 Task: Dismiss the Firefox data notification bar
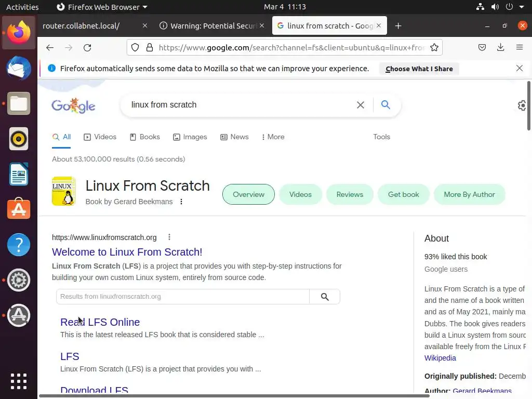coord(519,68)
